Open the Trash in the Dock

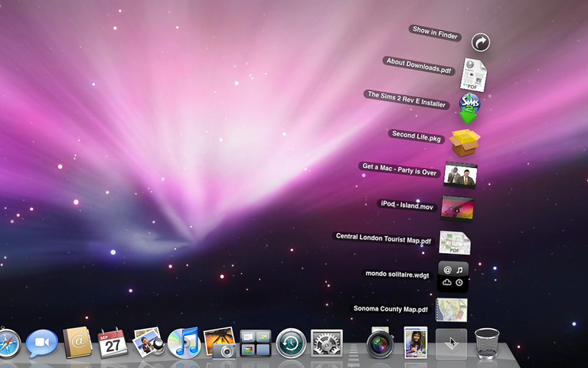487,343
